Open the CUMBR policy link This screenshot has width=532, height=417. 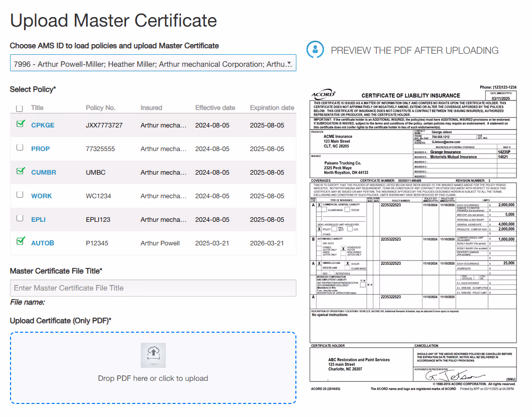tap(43, 172)
